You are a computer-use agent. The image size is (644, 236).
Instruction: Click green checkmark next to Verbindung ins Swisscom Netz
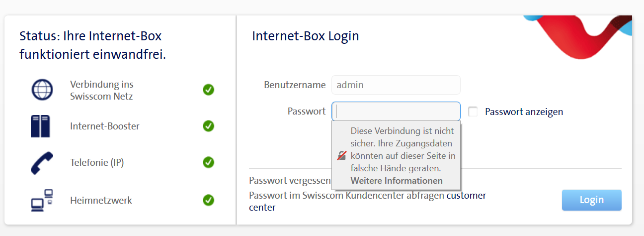(x=208, y=90)
